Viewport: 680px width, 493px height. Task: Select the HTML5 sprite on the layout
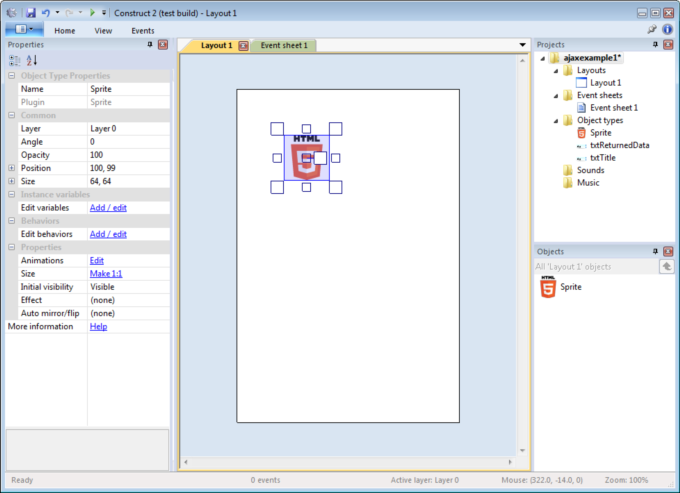pyautogui.click(x=307, y=158)
